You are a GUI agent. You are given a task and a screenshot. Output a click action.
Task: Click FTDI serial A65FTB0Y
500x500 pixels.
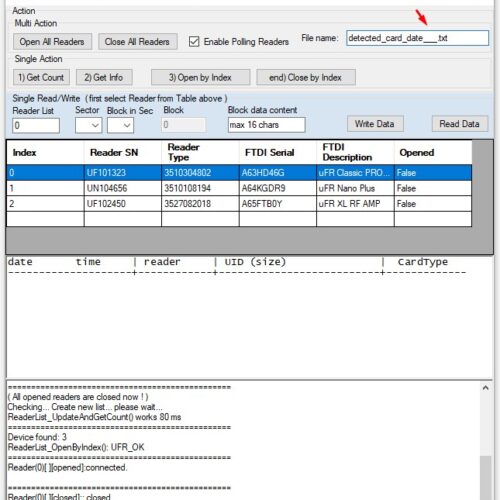(278, 204)
